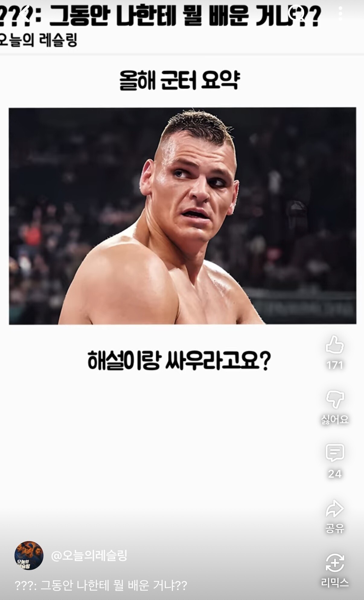Click the 24 comments count

[x=335, y=474]
